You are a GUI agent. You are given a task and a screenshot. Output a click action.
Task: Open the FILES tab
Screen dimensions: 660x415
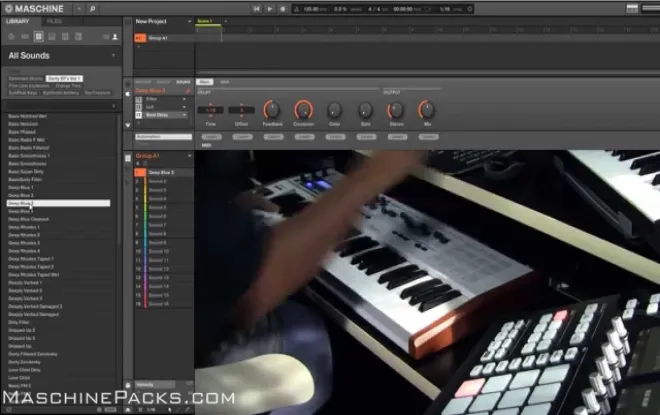point(54,21)
